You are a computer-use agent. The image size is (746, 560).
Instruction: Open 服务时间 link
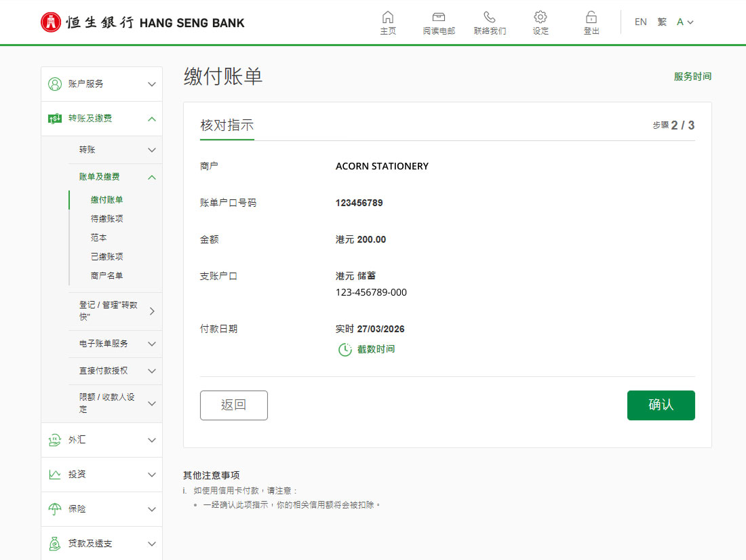692,76
